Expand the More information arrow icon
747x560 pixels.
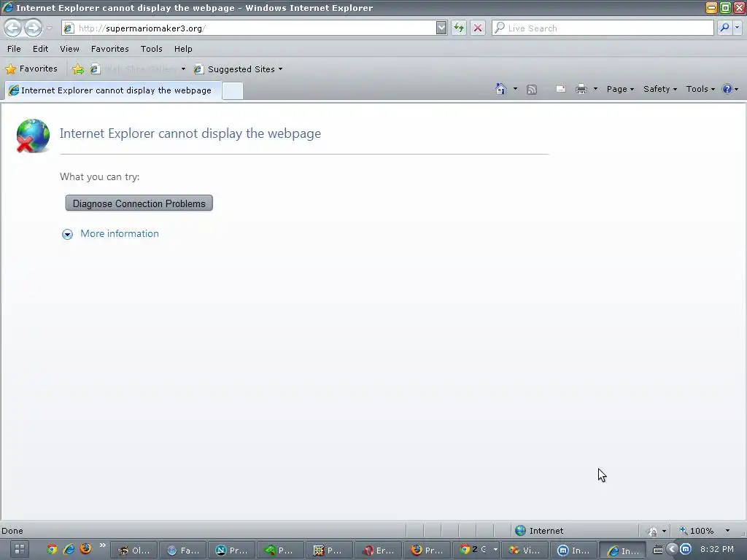pyautogui.click(x=67, y=234)
